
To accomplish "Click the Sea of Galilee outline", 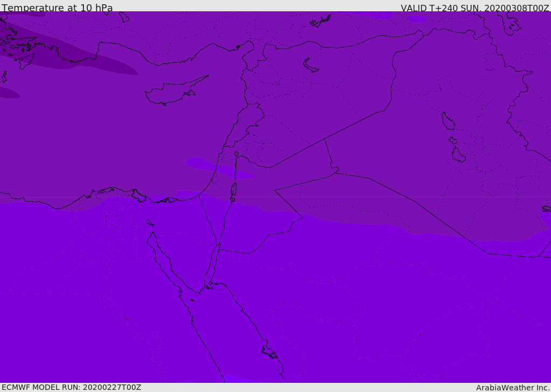I will coord(236,154).
